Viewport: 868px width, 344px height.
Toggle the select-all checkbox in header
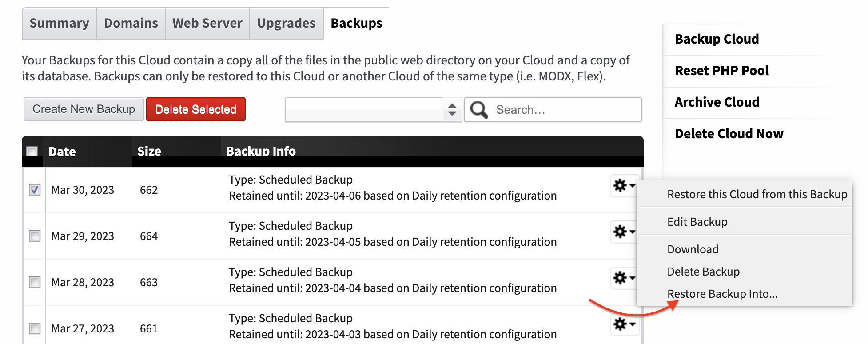point(32,152)
